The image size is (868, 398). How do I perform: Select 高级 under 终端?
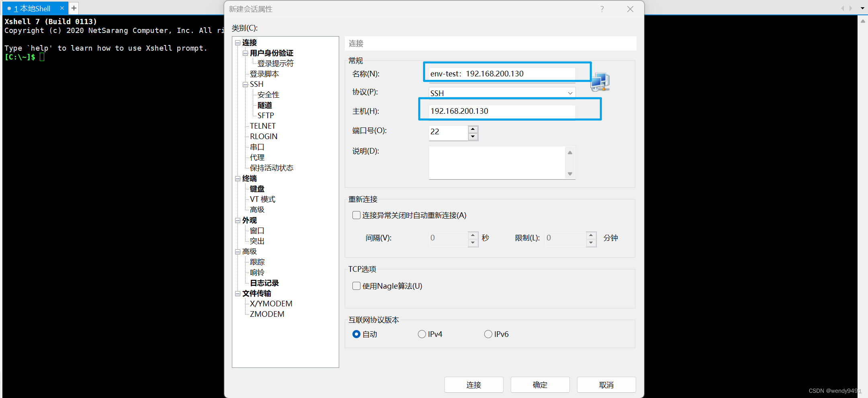click(257, 210)
